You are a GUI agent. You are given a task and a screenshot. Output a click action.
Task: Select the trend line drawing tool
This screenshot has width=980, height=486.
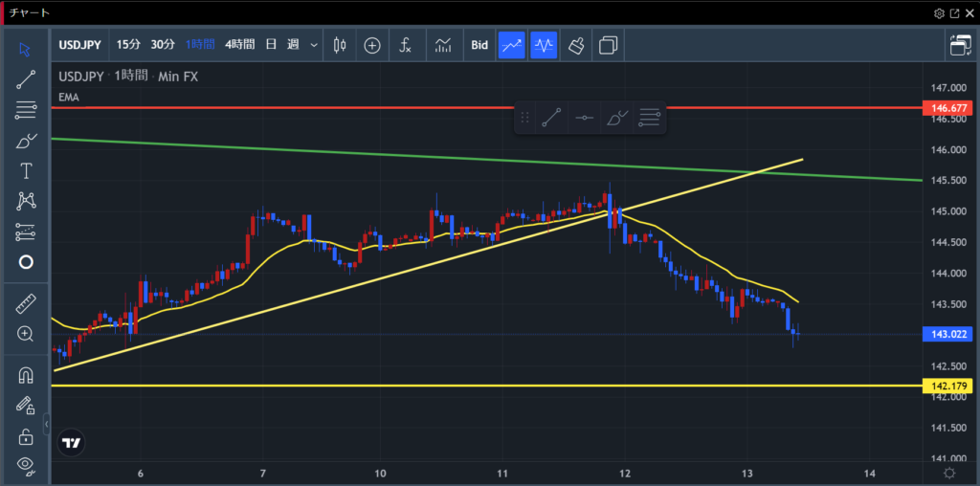click(26, 80)
